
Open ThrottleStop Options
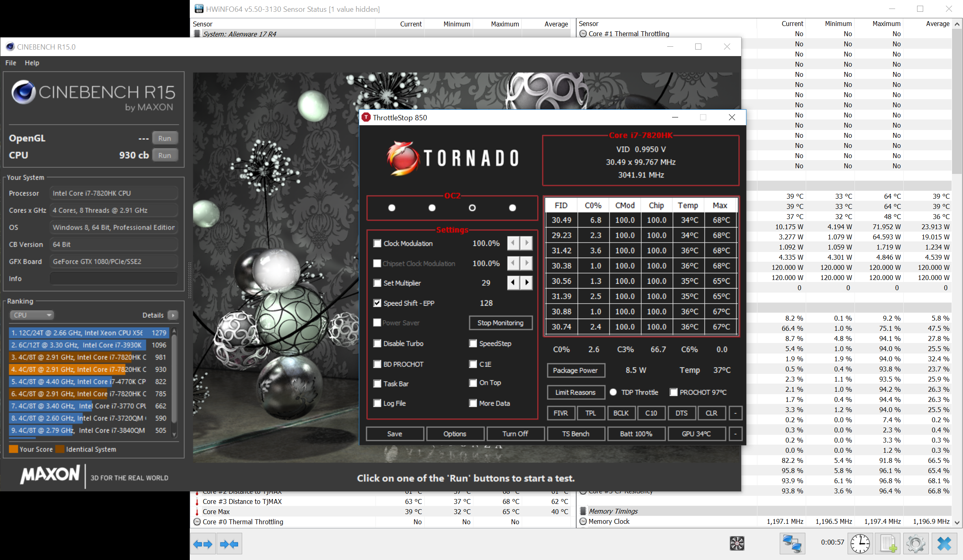(x=455, y=434)
